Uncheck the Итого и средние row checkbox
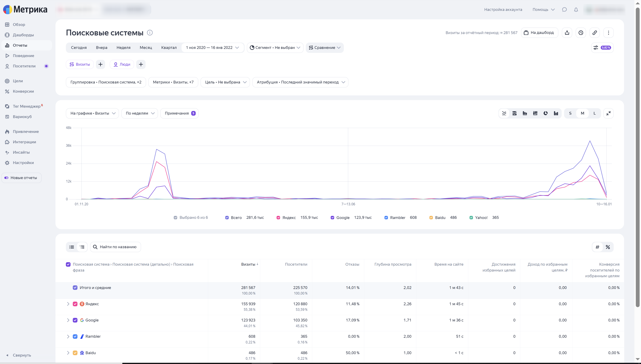 75,287
